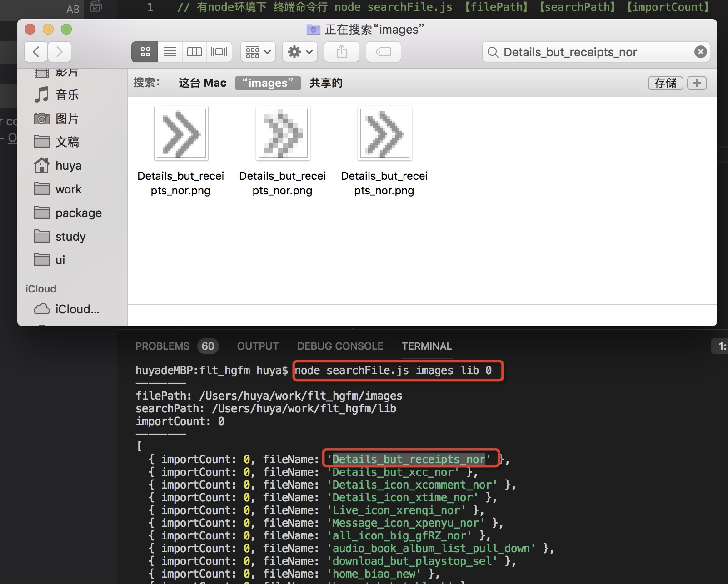Image resolution: width=728 pixels, height=584 pixels.
Task: Click the 'Details_but_xcc_nor' fileName in terminal
Action: pyautogui.click(x=393, y=472)
